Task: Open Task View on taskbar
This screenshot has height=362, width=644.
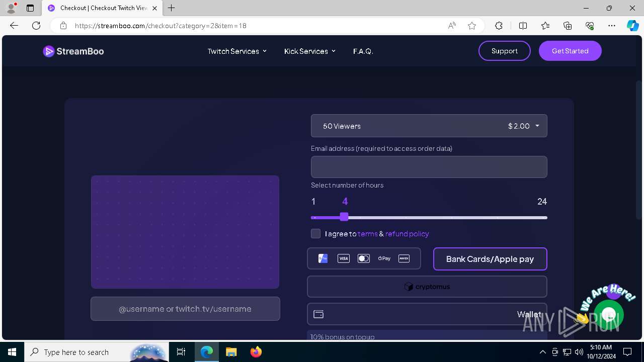Action: click(181, 352)
